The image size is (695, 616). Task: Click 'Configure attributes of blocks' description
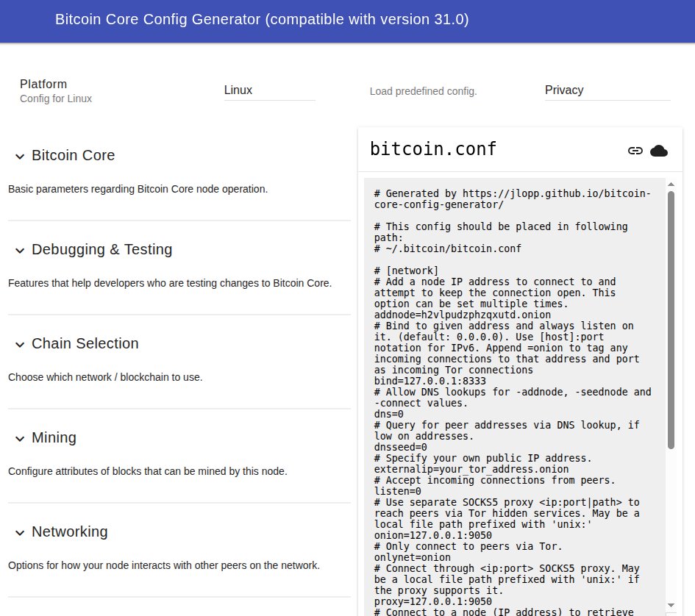coord(148,471)
